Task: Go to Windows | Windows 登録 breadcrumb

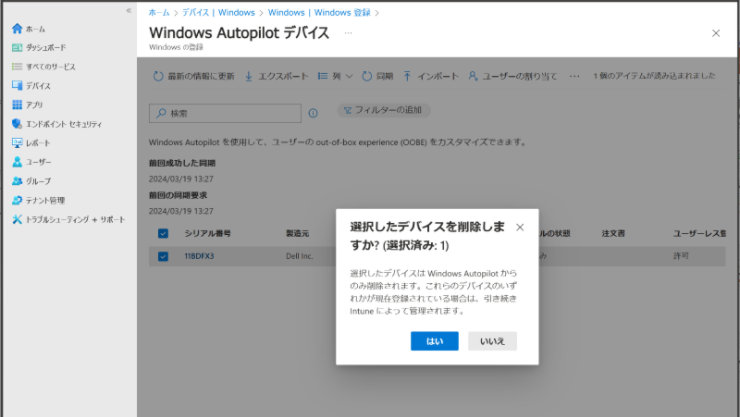Action: (x=319, y=13)
